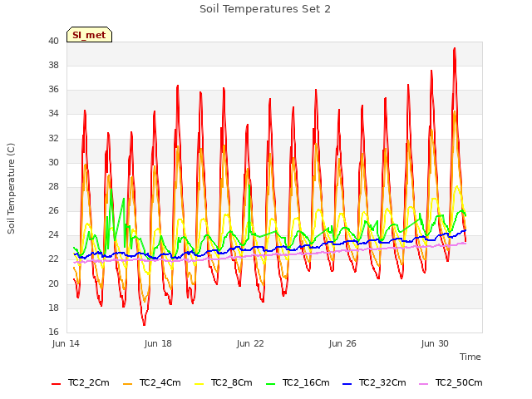Click the orange TC2_4Cm legend swatch
532x399 pixels.
pyautogui.click(x=127, y=384)
